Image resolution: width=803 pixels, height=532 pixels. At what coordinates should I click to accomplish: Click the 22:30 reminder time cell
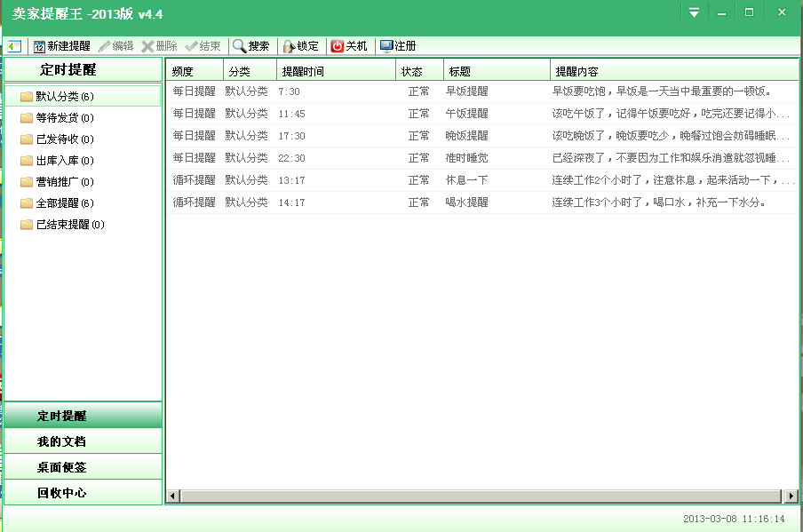[291, 158]
